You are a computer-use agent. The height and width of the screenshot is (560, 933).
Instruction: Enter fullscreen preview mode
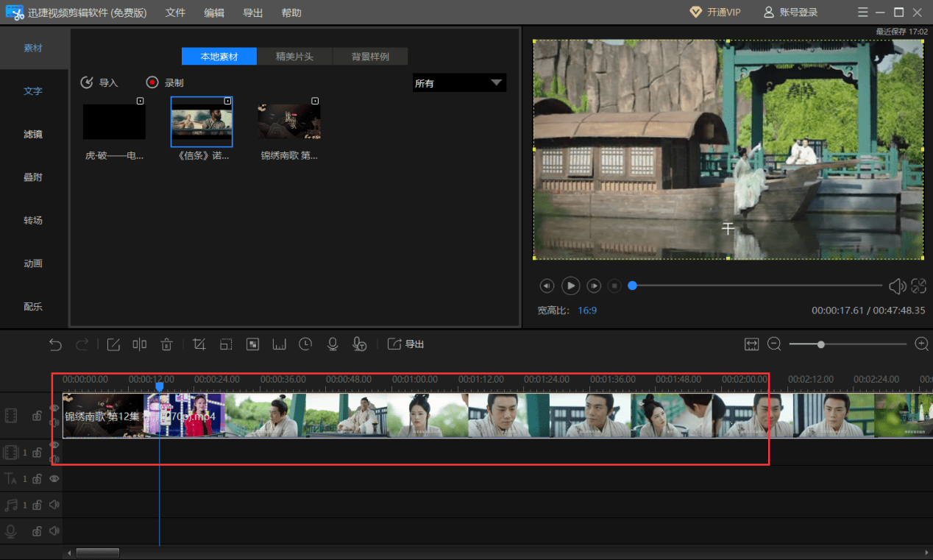(918, 286)
